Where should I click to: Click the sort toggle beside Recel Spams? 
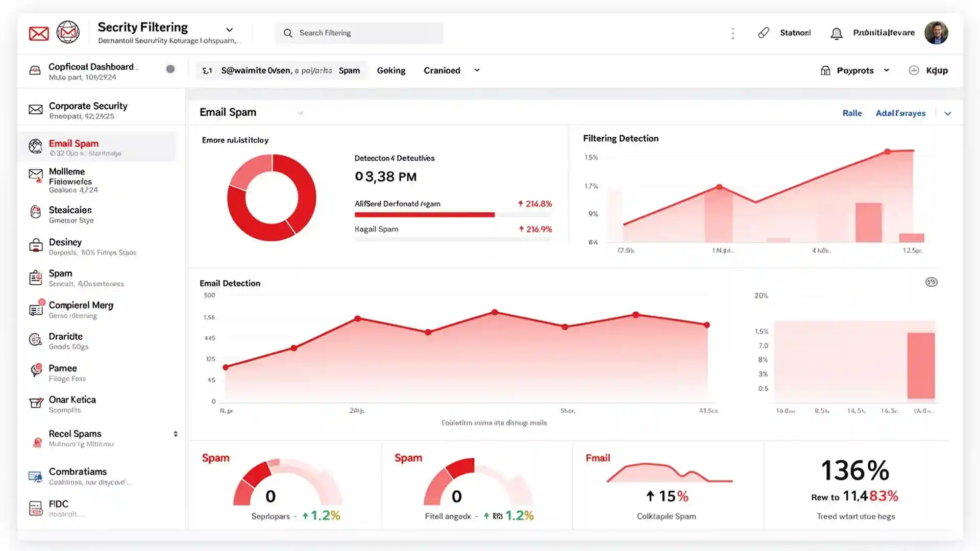tap(175, 433)
